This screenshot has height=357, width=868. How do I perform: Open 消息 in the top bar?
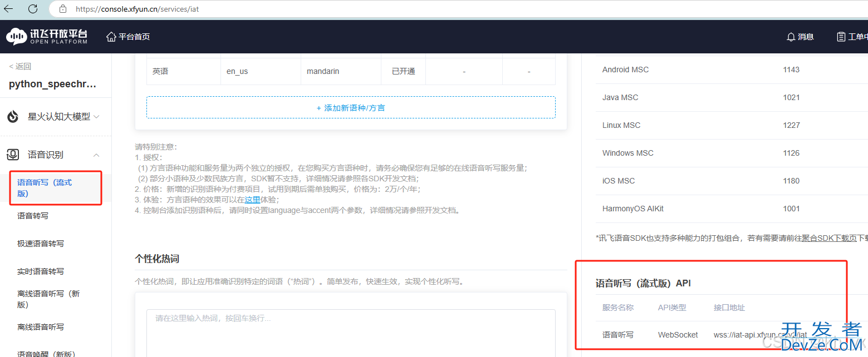click(806, 37)
